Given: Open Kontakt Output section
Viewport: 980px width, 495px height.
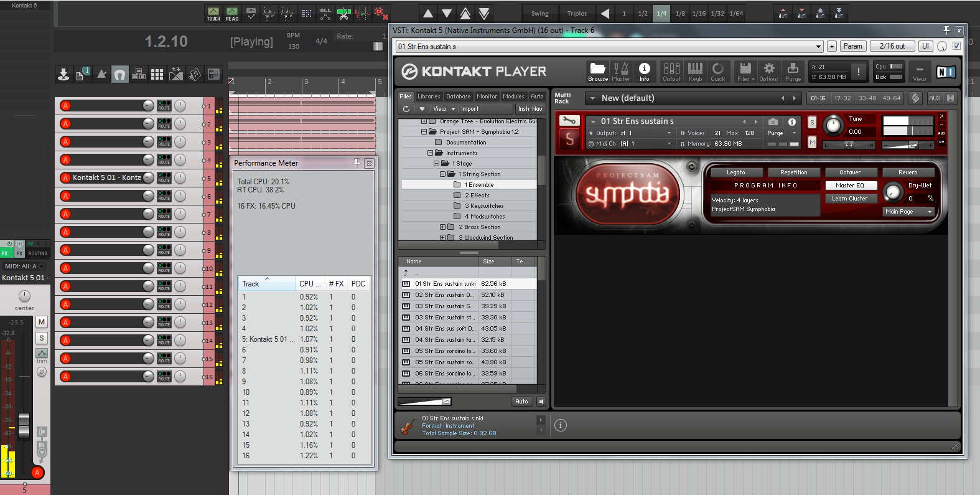Looking at the screenshot, I should coord(671,72).
